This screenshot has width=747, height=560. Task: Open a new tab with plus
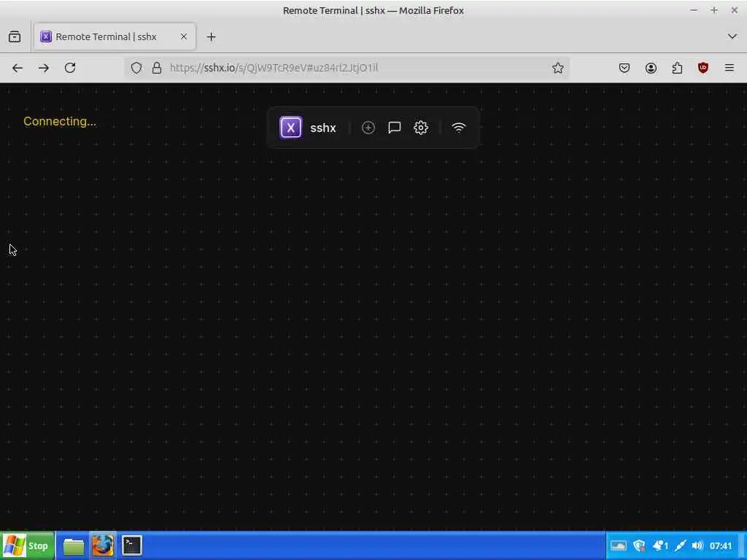coord(211,36)
